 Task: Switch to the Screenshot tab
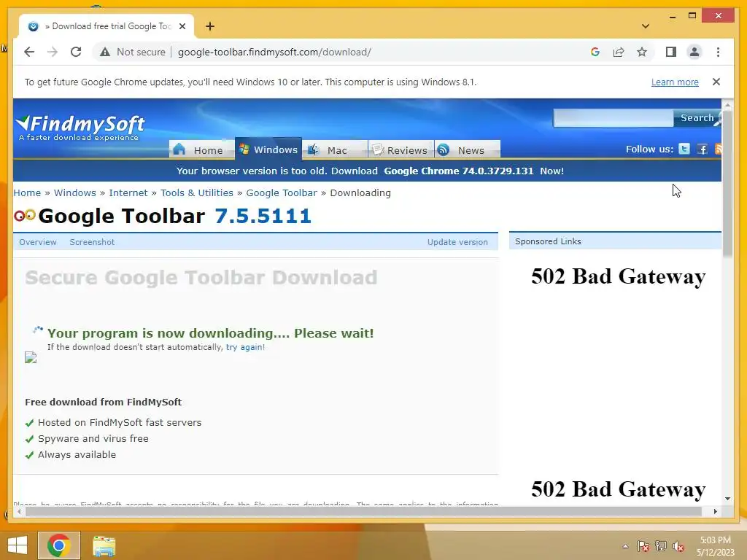click(x=92, y=242)
